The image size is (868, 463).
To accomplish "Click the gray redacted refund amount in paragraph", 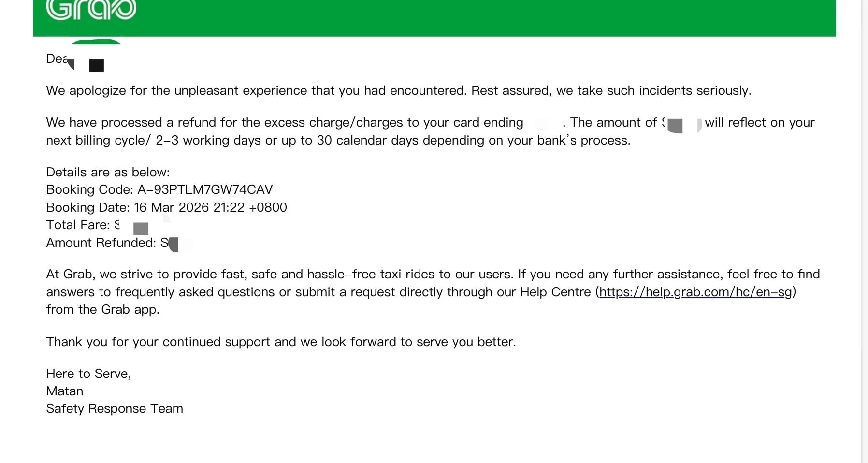I will tap(675, 126).
